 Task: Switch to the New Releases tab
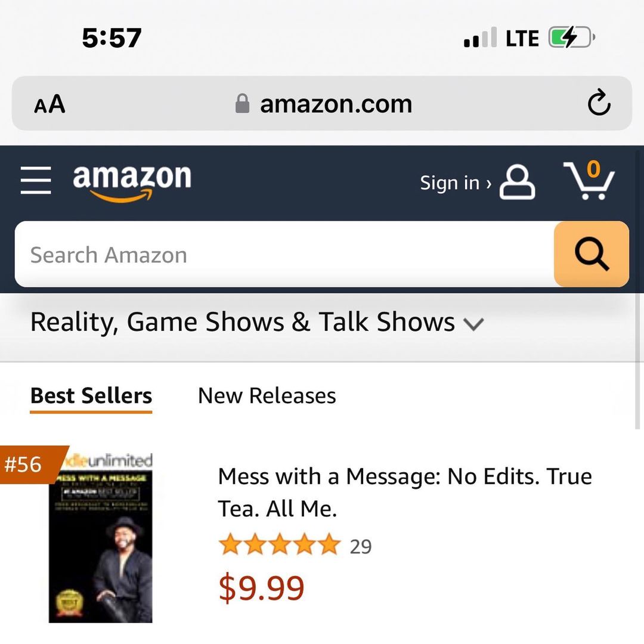pyautogui.click(x=267, y=396)
